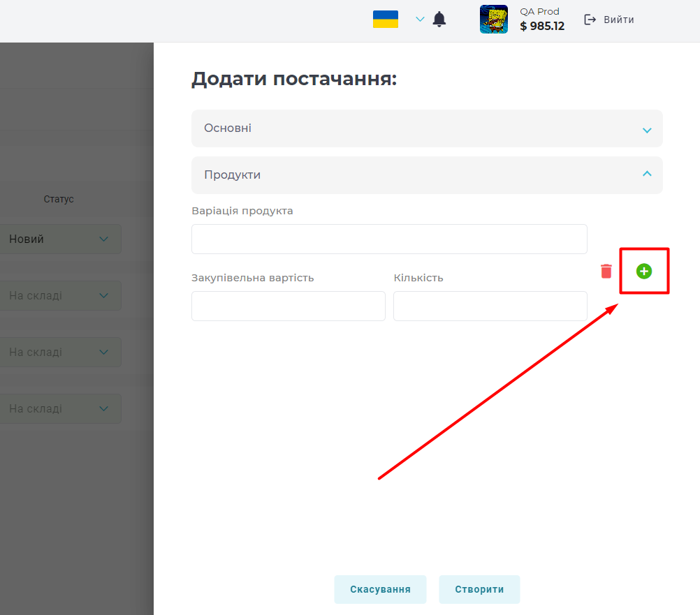Screen dimensions: 700x615
Task: Open notifications bell icon
Action: click(x=439, y=19)
